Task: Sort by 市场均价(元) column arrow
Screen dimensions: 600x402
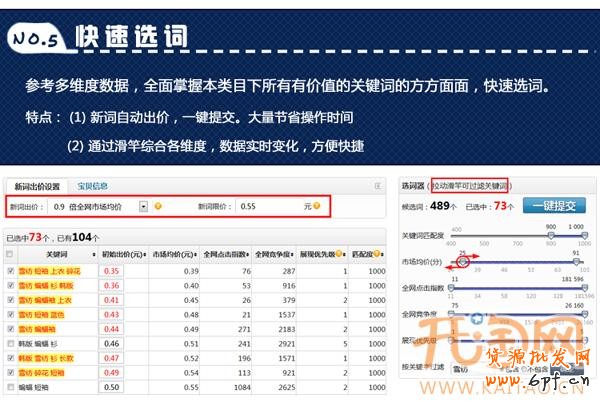Action: tap(193, 254)
